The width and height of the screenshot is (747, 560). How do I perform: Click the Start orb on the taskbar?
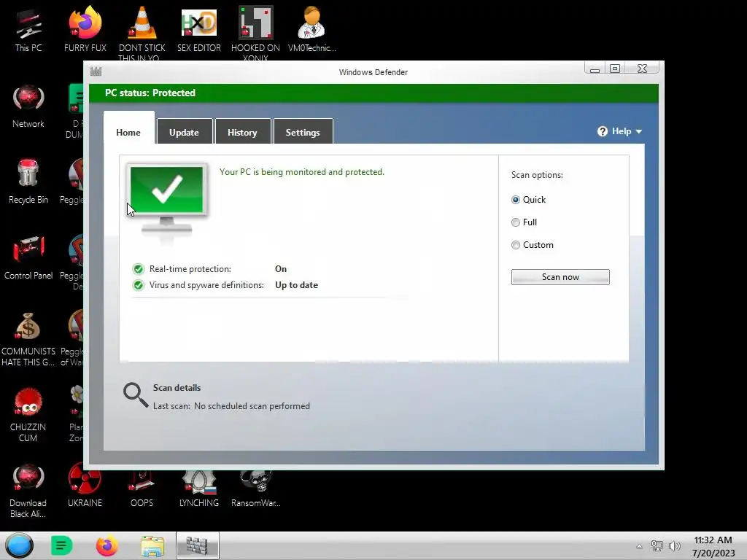pos(20,545)
